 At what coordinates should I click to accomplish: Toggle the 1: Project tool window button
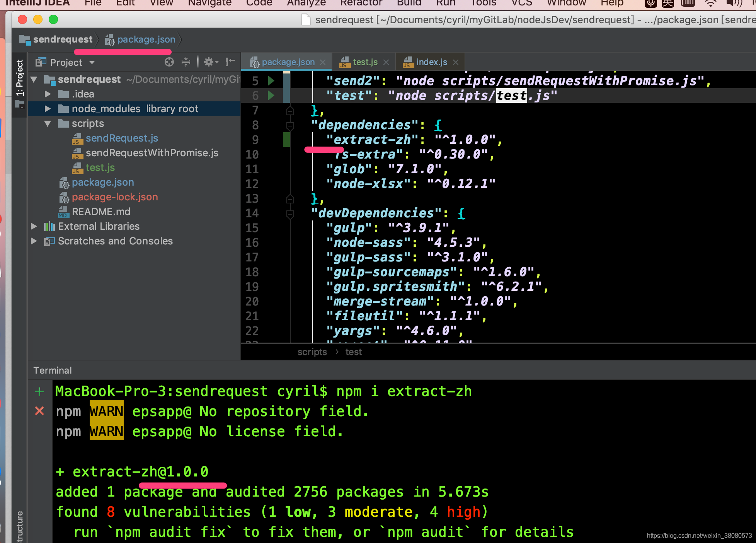(19, 84)
